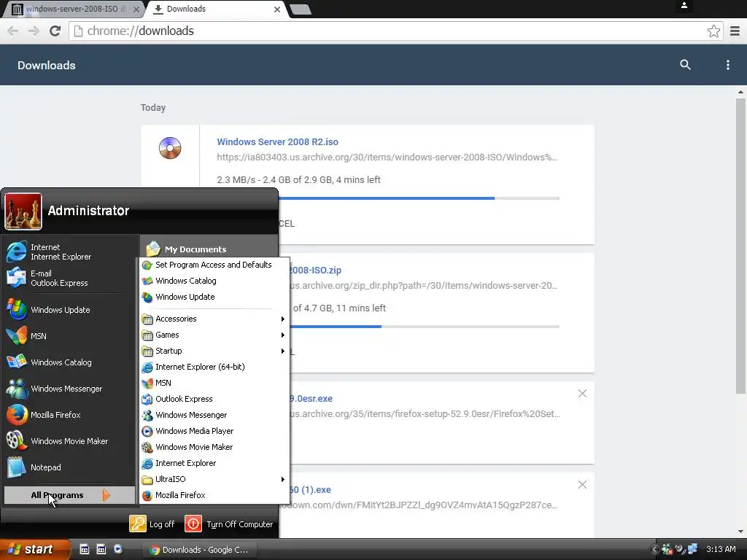
Task: Click the scrollbar down arrow
Action: (740, 532)
